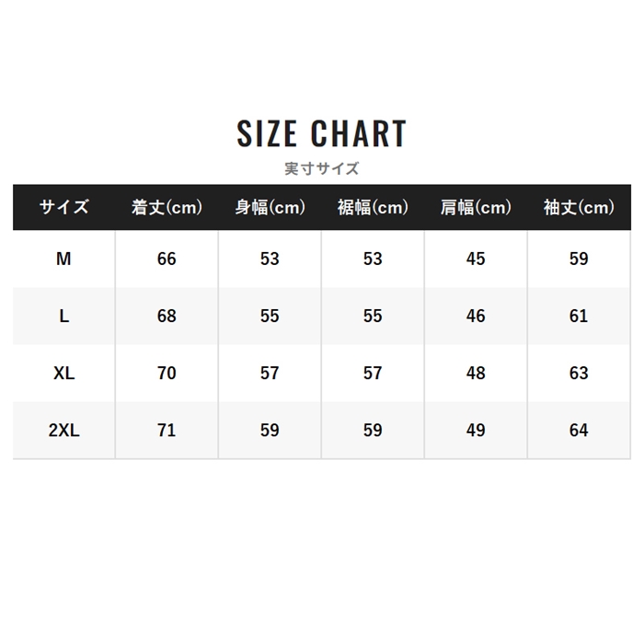644x644 pixels.
Task: Click the 着丈 value 70 for XL
Action: 167,373
